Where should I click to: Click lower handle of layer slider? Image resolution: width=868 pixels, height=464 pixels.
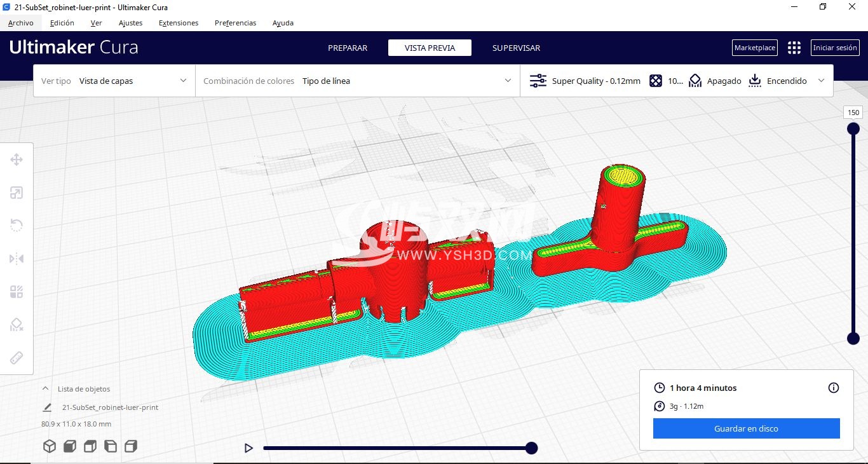pos(853,338)
